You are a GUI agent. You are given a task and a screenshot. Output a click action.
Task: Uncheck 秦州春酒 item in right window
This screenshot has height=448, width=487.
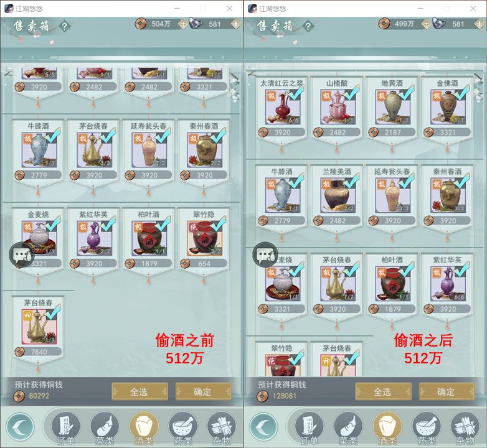tap(448, 196)
